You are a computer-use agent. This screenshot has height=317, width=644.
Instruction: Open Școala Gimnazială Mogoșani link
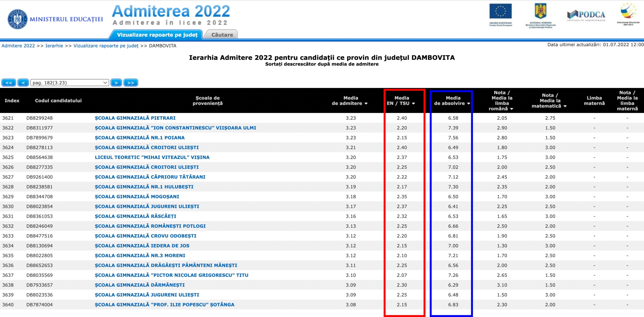tap(137, 196)
